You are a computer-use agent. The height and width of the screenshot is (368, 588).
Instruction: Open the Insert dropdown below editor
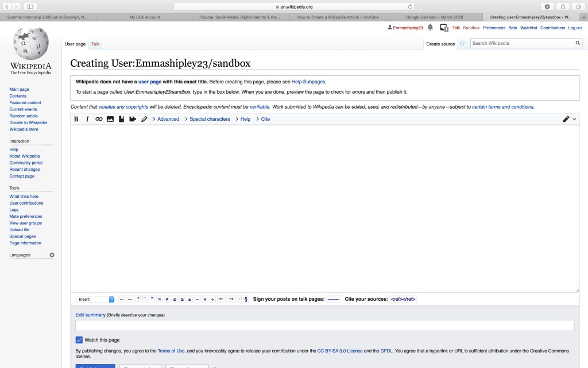point(96,299)
